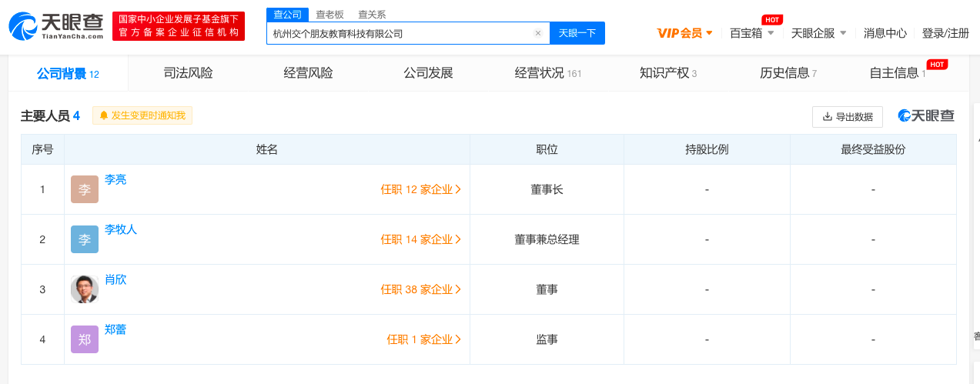Image resolution: width=980 pixels, height=384 pixels.
Task: Switch to the 查老板 search tab
Action: 330,14
